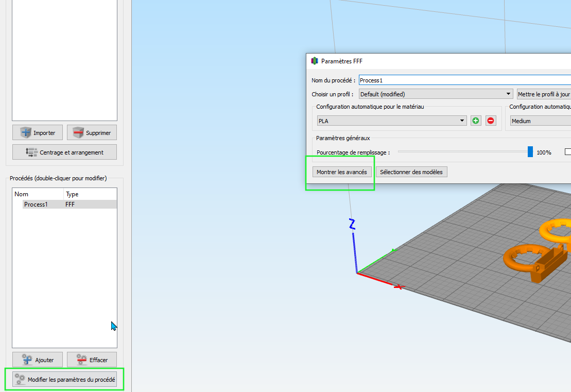Add a process with the Ajouter button
Image resolution: width=571 pixels, height=392 pixels.
[x=38, y=360]
